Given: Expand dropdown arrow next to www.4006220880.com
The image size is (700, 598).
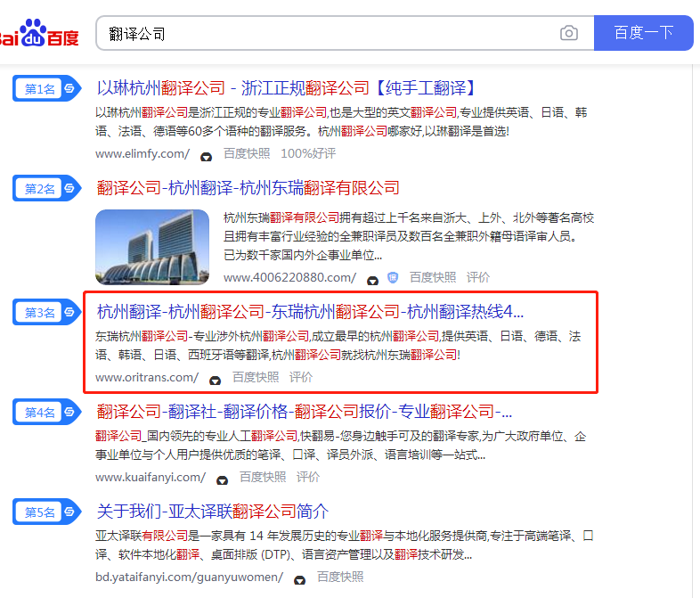Looking at the screenshot, I should pyautogui.click(x=372, y=280).
